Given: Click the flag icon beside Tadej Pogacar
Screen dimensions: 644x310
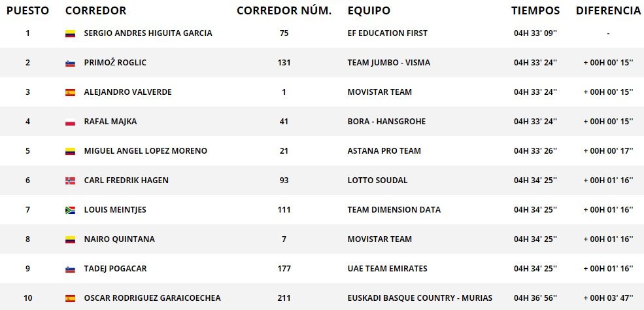Looking at the screenshot, I should [70, 269].
